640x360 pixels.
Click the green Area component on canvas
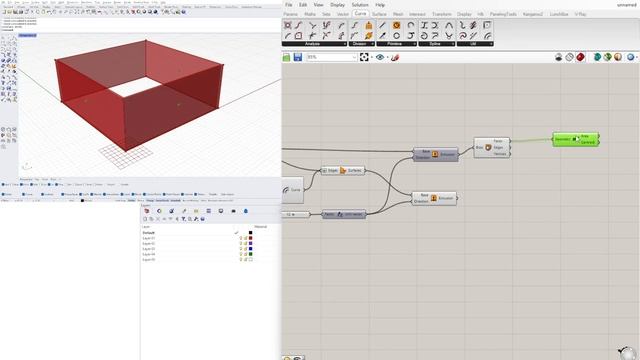(576, 139)
